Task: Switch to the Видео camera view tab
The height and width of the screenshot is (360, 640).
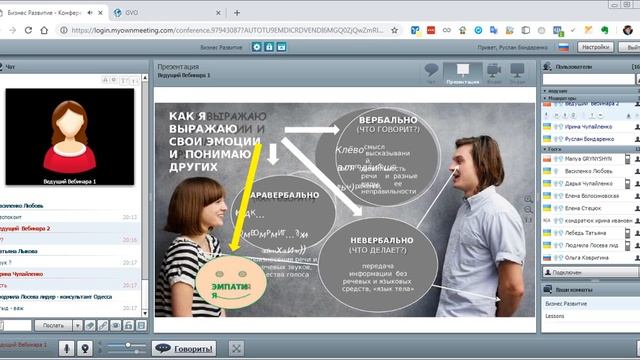Action: [x=494, y=73]
